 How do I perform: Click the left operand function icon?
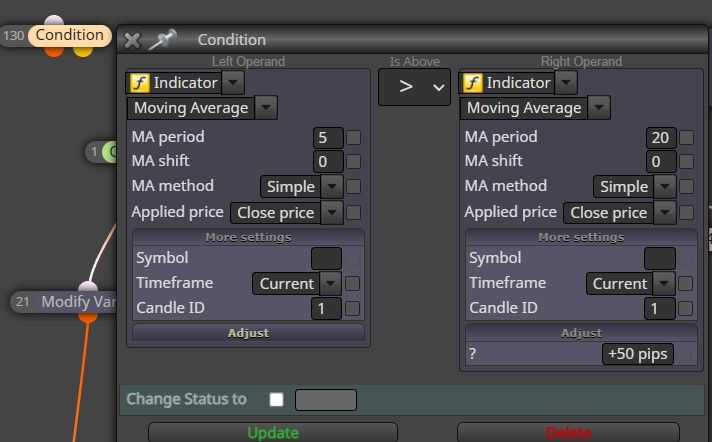139,83
